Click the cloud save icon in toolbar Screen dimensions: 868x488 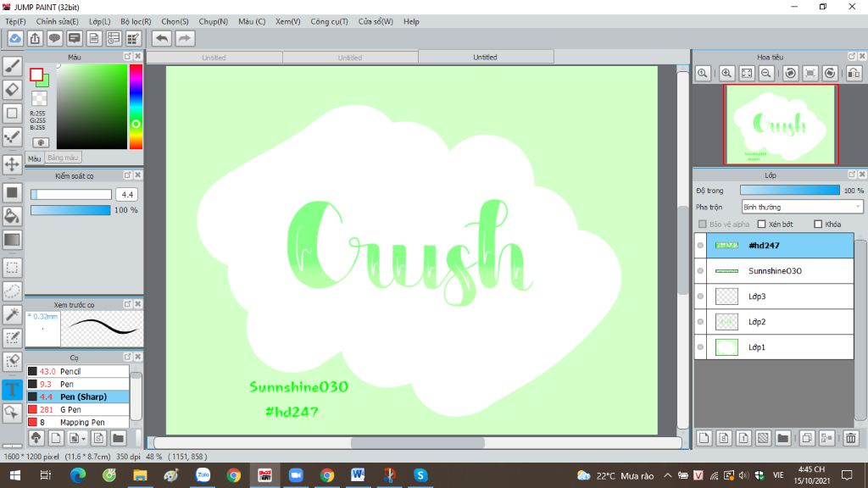click(x=15, y=38)
